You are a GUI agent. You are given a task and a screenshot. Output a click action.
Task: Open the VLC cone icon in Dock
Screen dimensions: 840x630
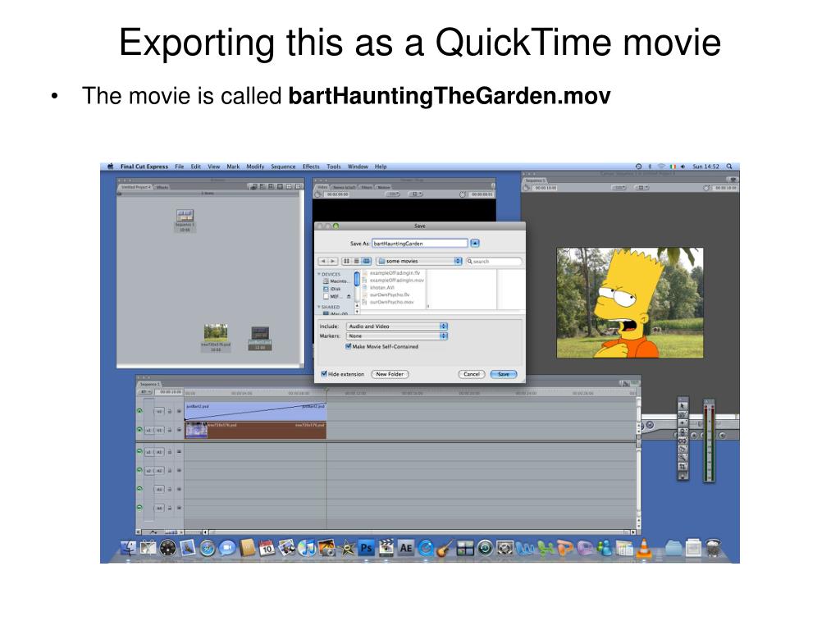[x=643, y=548]
